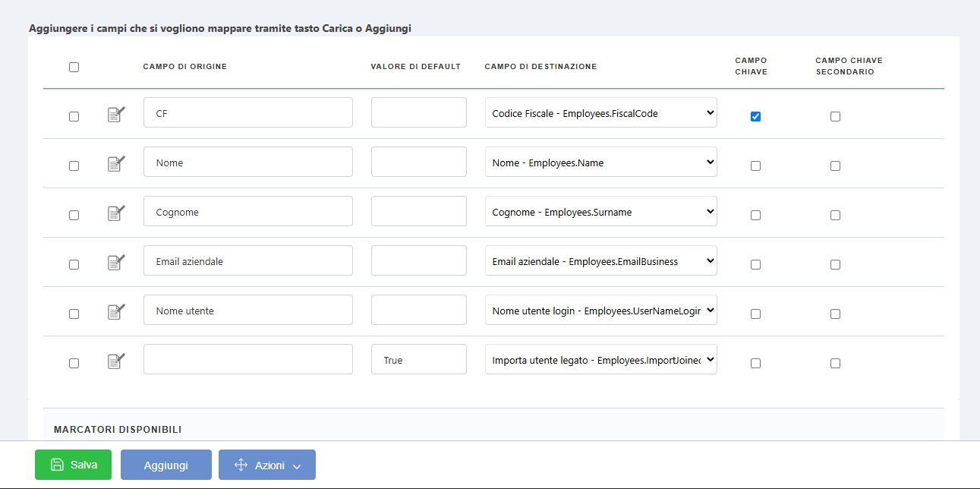Select the Nome utente row checkbox
This screenshot has height=489, width=980.
pos(74,314)
